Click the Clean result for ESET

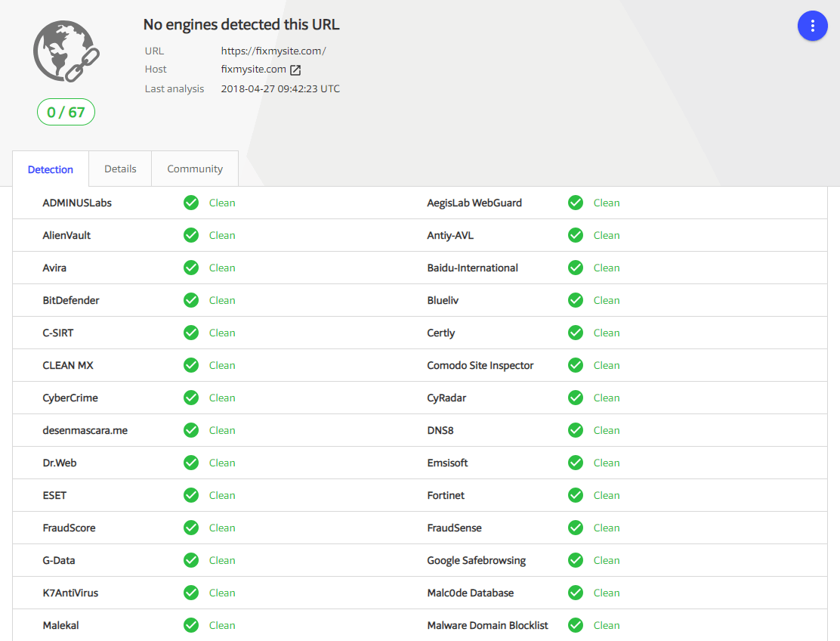222,495
